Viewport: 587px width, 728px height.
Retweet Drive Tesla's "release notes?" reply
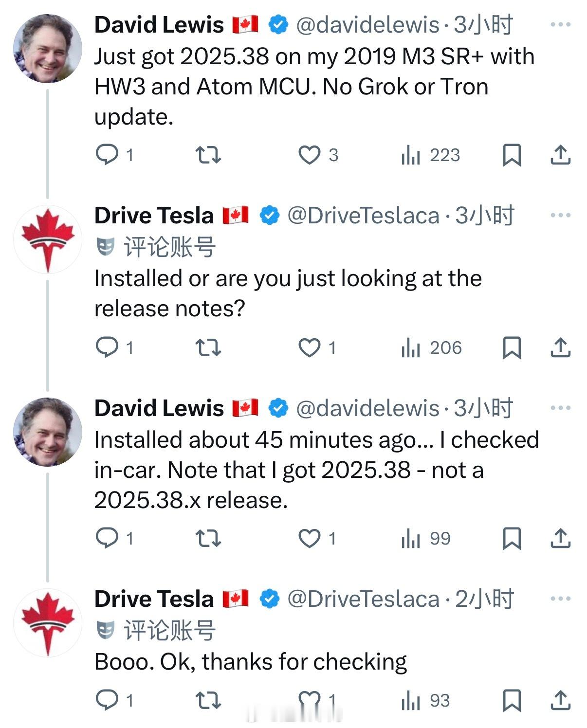click(208, 347)
